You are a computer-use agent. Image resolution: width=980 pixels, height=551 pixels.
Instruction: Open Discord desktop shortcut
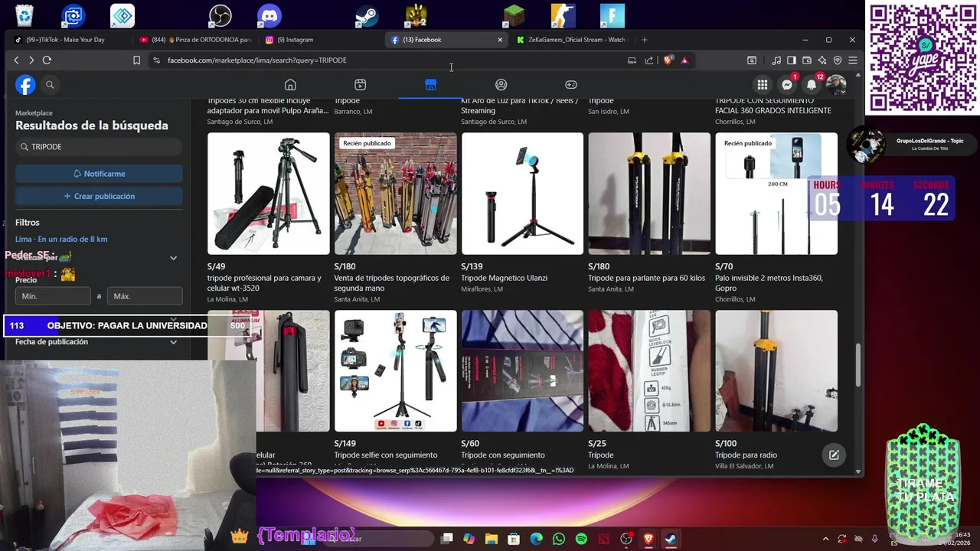pyautogui.click(x=269, y=15)
